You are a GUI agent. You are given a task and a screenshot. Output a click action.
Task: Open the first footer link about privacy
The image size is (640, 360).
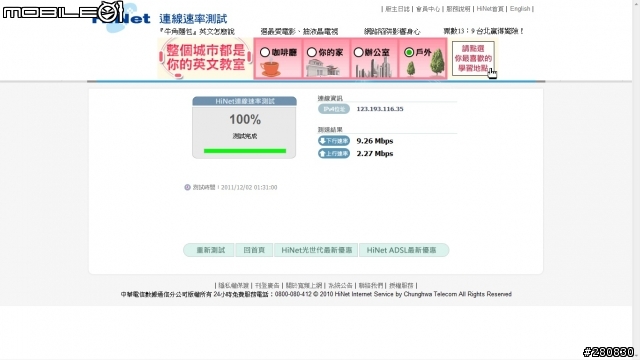(233, 285)
